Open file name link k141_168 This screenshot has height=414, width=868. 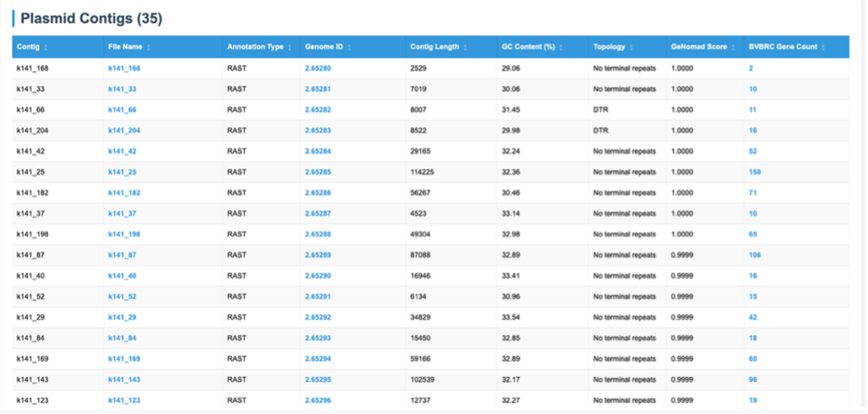[x=124, y=68]
